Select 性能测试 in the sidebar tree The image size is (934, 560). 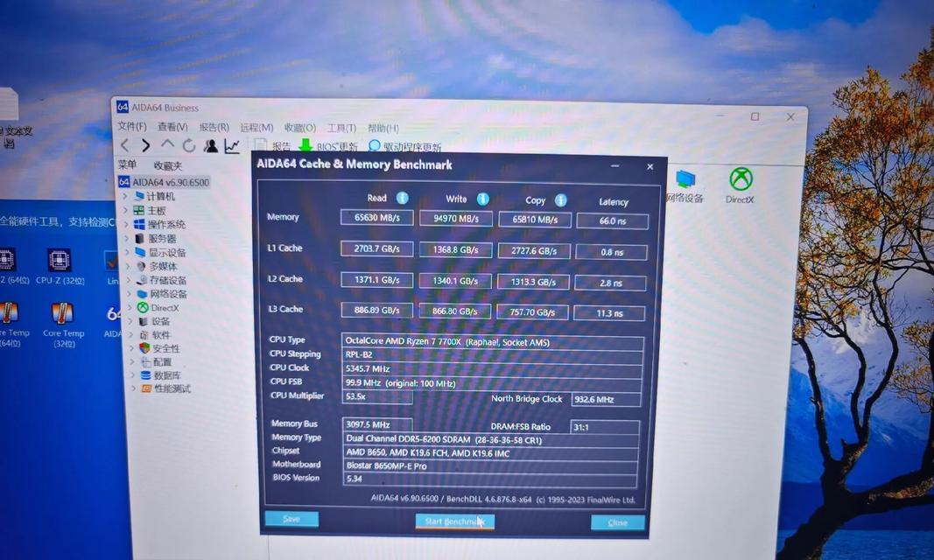point(165,388)
